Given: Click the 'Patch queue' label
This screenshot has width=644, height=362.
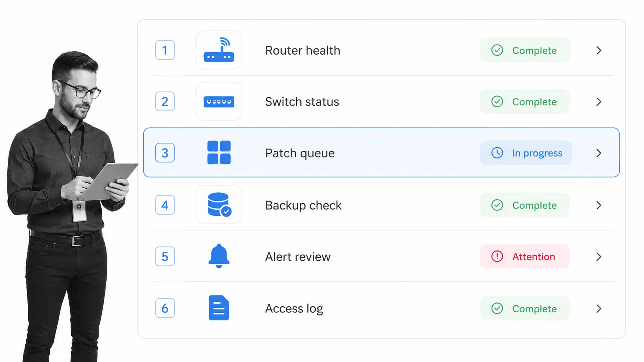Looking at the screenshot, I should pyautogui.click(x=300, y=153).
